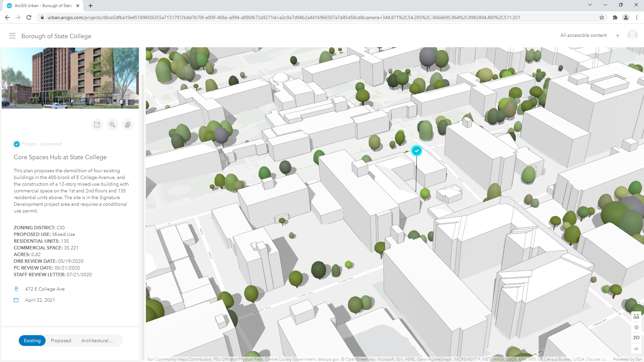Click the user profile avatar
The image size is (644, 362).
tap(632, 35)
